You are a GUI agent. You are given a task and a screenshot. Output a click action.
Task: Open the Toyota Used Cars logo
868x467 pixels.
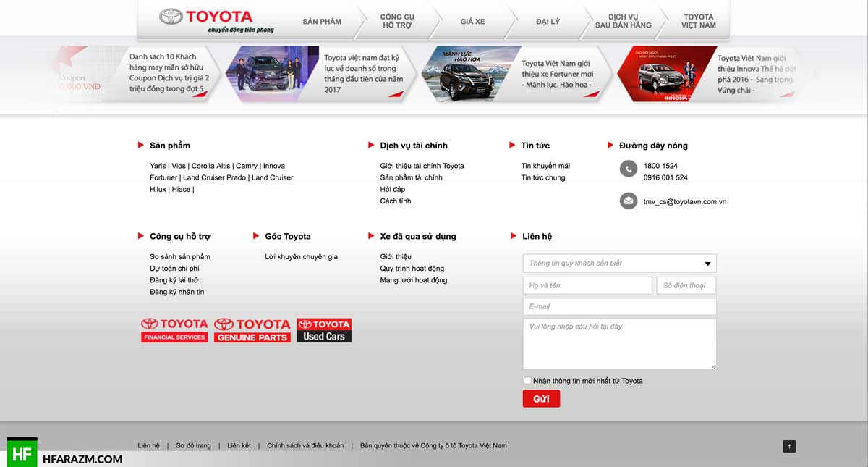click(x=324, y=330)
